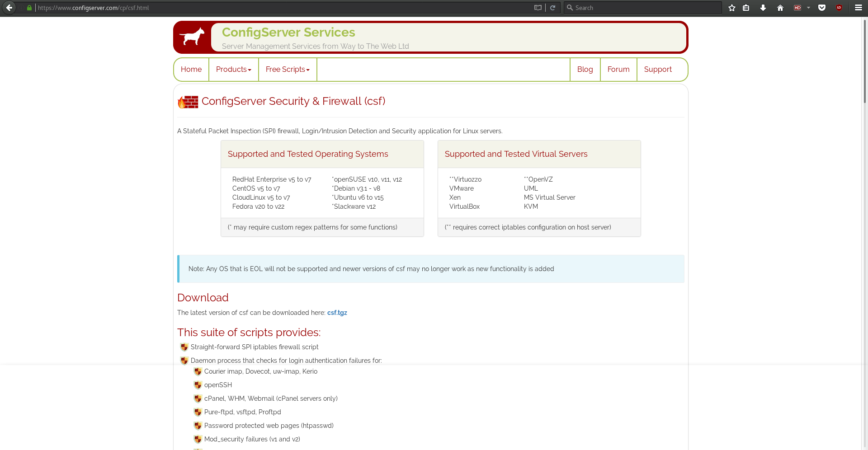Expand the HD extension dropdown arrow
The image size is (868, 450).
[808, 8]
